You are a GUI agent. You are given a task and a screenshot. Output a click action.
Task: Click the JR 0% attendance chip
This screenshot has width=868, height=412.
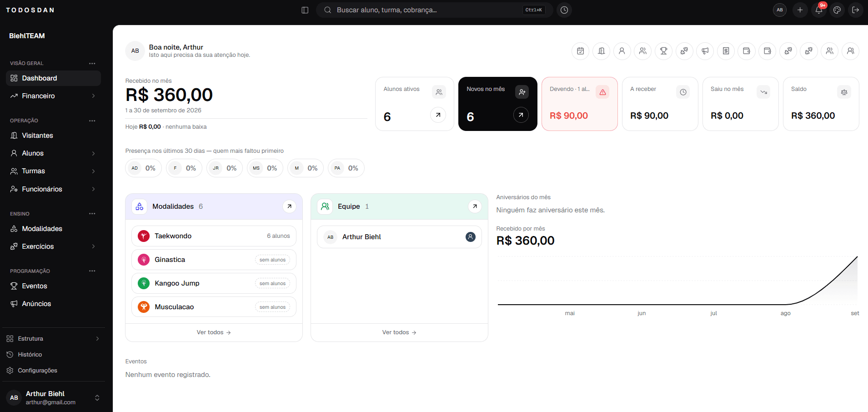click(225, 168)
